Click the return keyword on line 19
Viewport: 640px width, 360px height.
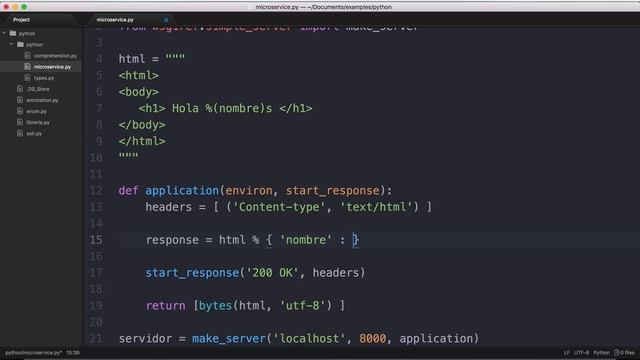(x=165, y=305)
